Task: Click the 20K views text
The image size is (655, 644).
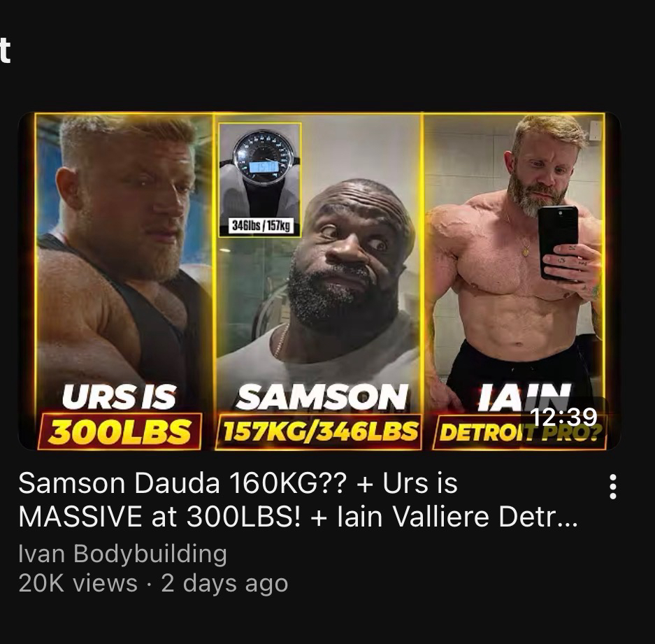Action: click(x=78, y=583)
